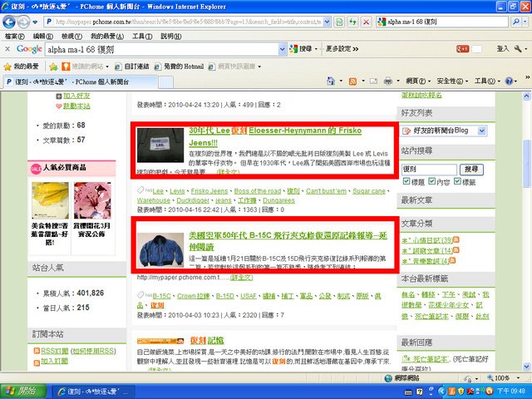Open the 我的最愛(A) menu
The width and height of the screenshot is (532, 399).
point(107,37)
